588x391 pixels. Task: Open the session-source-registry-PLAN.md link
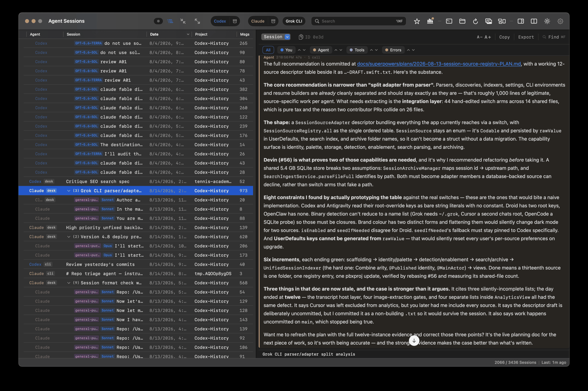click(x=439, y=64)
